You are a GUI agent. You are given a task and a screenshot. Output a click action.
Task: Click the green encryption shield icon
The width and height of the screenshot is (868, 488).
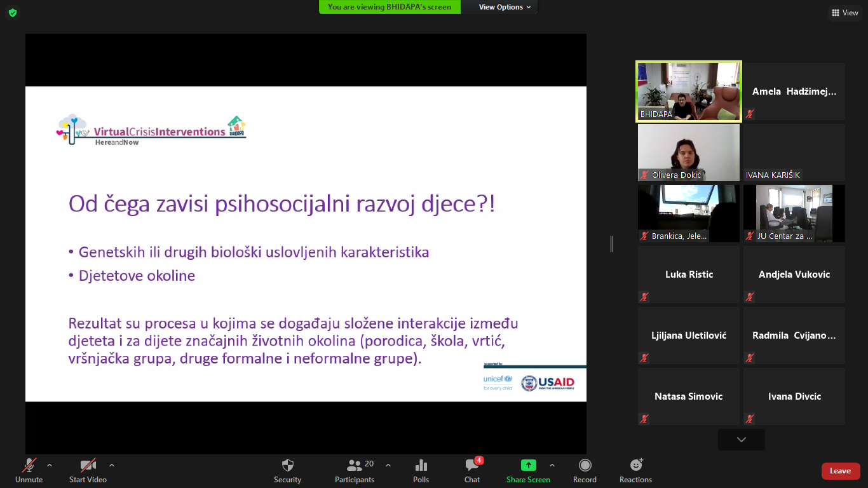point(13,13)
